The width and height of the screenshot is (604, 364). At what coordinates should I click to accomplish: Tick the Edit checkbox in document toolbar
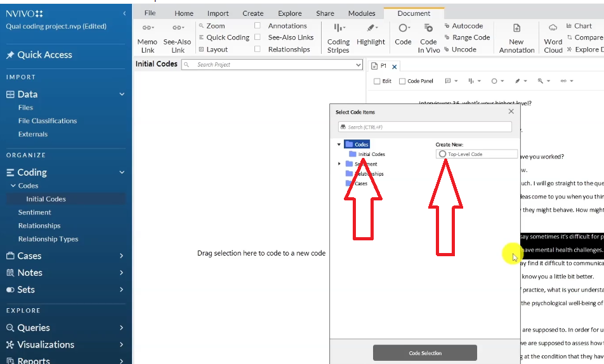[377, 81]
